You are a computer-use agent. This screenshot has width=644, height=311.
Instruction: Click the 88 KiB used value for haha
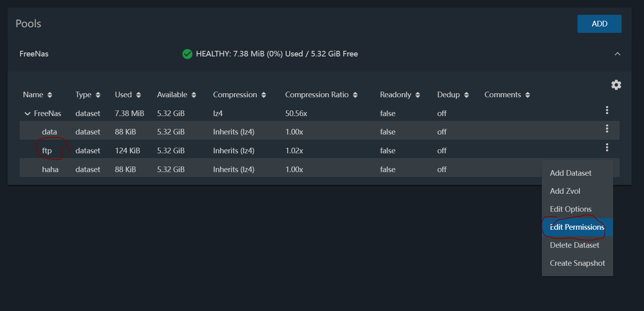[125, 169]
